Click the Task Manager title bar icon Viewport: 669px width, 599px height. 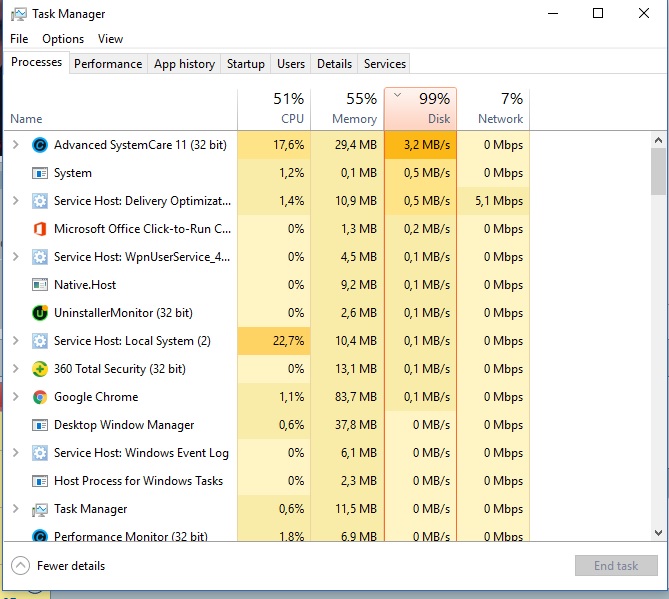19,14
